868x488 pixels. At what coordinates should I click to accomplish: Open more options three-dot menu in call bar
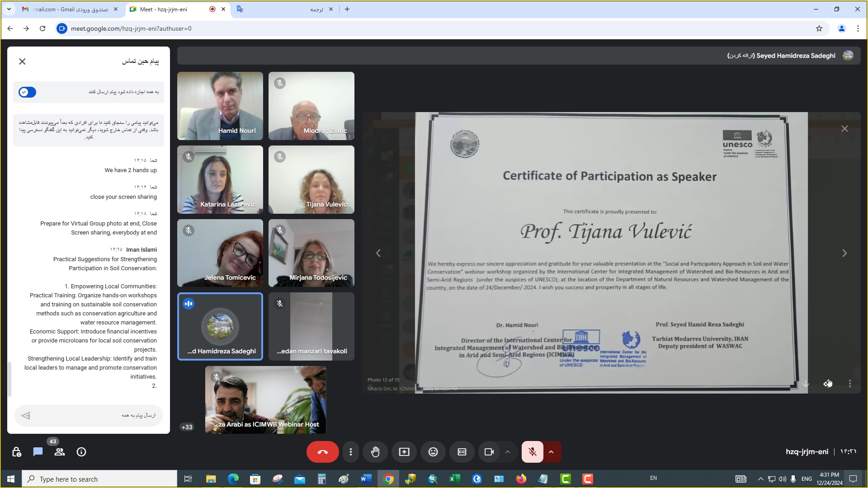tap(351, 452)
